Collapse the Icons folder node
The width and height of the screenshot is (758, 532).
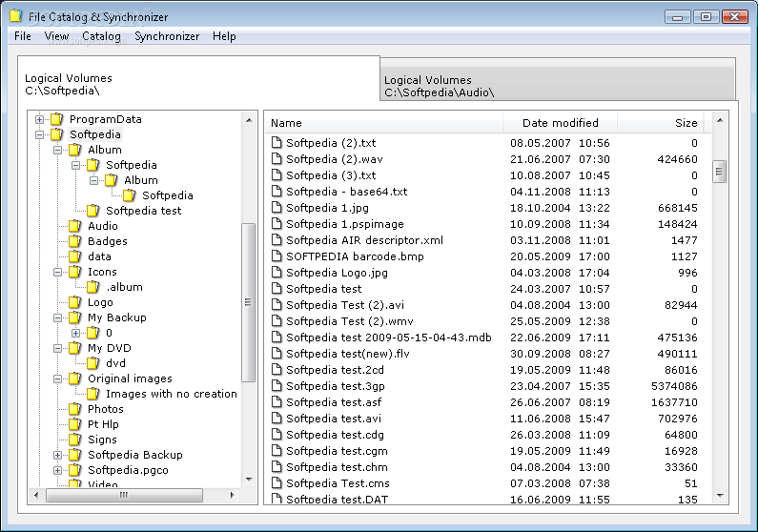tap(57, 272)
